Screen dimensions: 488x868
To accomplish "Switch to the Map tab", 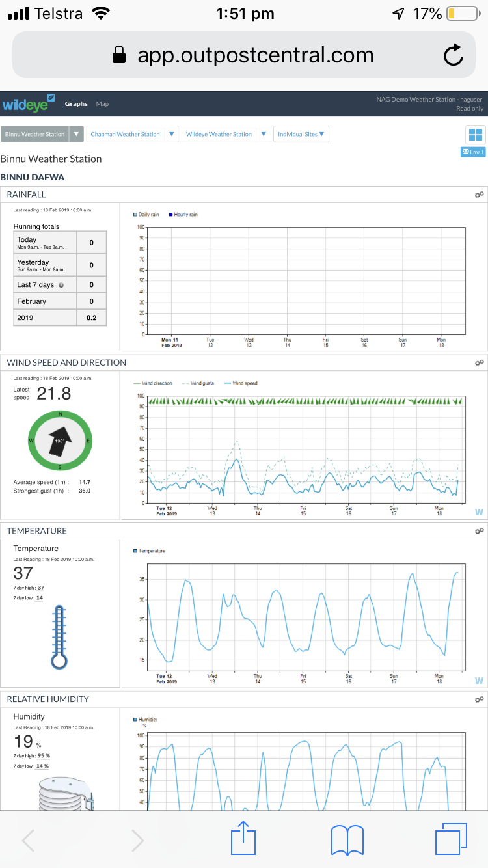I will 102,104.
